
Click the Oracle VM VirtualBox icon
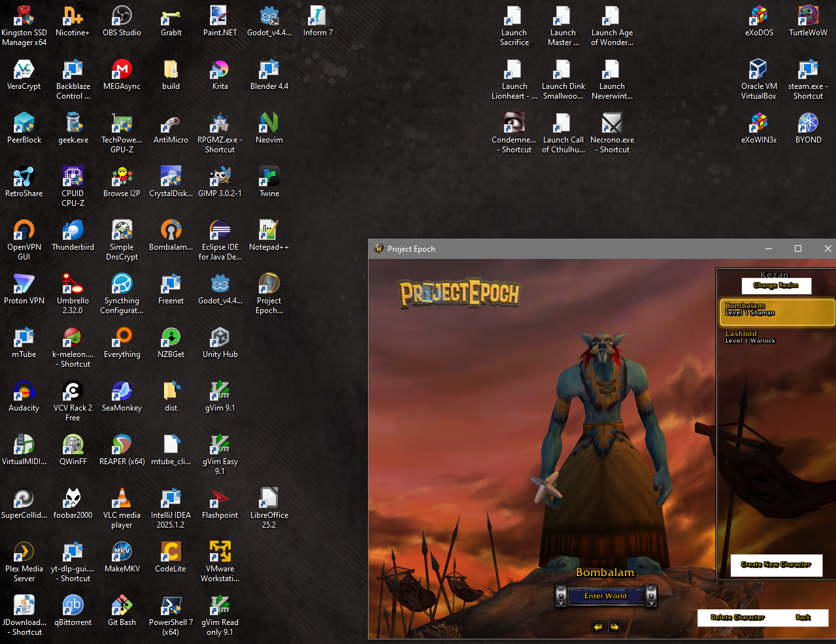pyautogui.click(x=759, y=80)
